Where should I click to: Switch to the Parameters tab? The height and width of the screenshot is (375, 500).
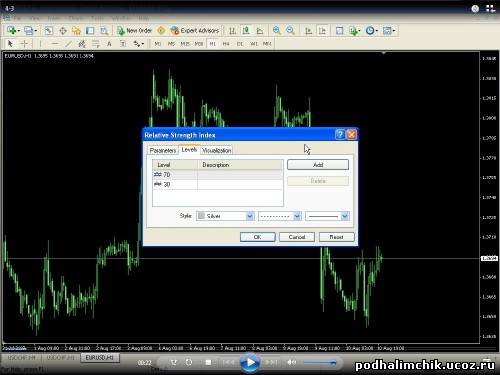coord(163,151)
